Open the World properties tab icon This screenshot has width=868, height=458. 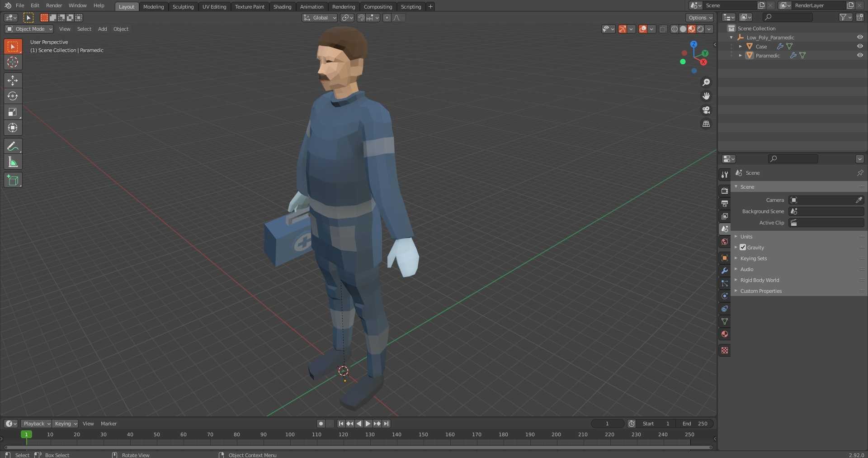point(725,242)
